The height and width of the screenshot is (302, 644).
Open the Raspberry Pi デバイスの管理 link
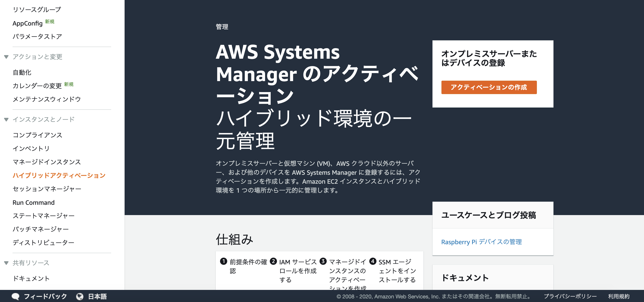pos(482,242)
